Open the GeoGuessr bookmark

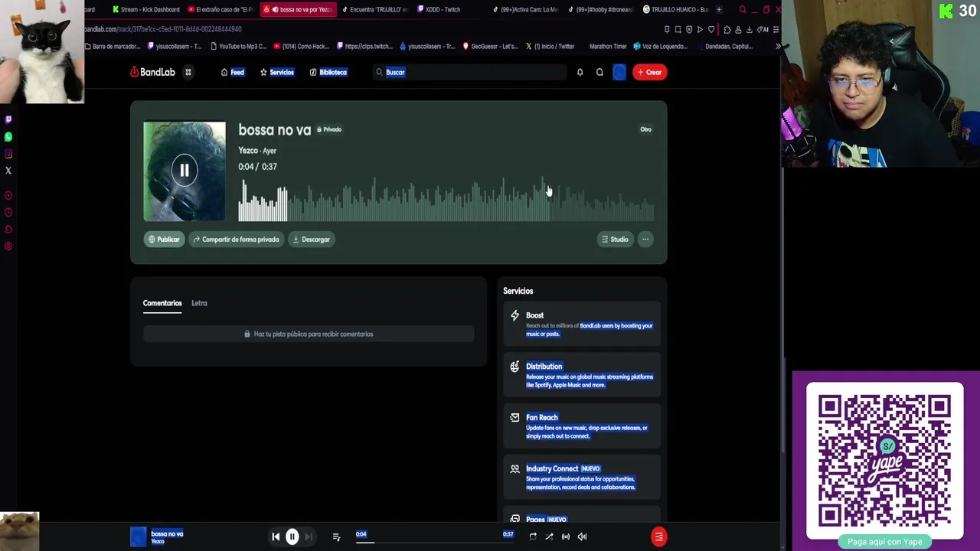[490, 46]
